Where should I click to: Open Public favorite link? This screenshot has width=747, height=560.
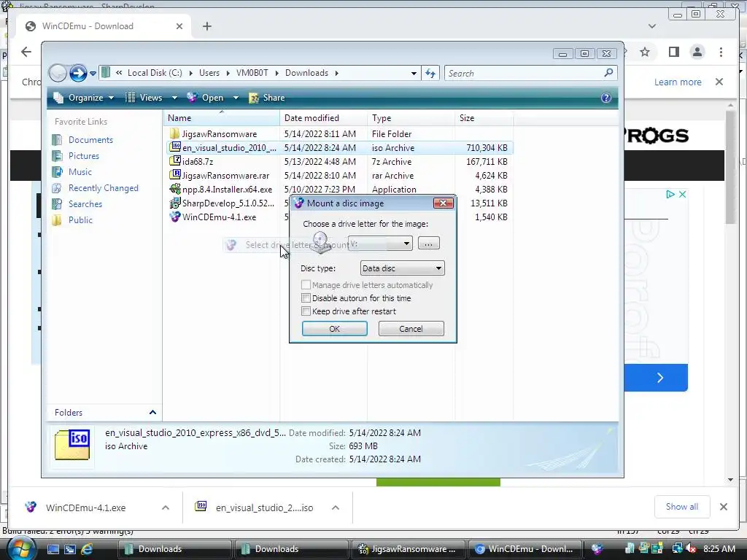pyautogui.click(x=80, y=220)
